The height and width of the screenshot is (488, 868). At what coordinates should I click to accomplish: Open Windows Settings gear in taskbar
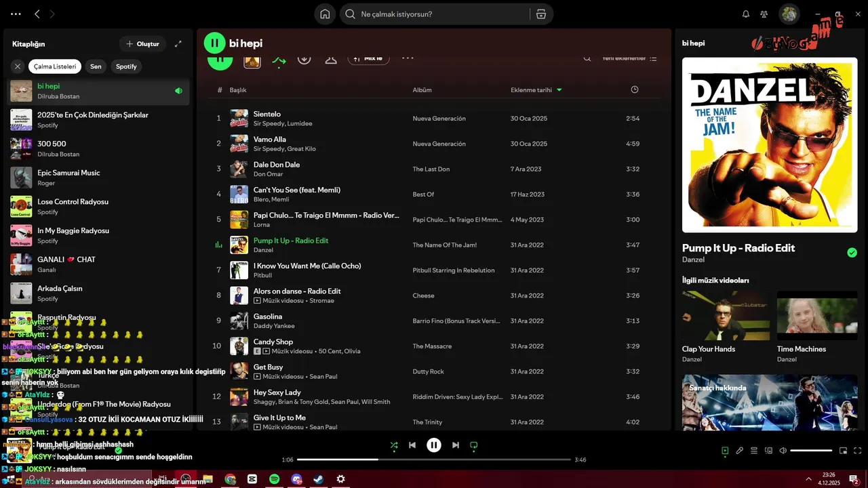(340, 479)
